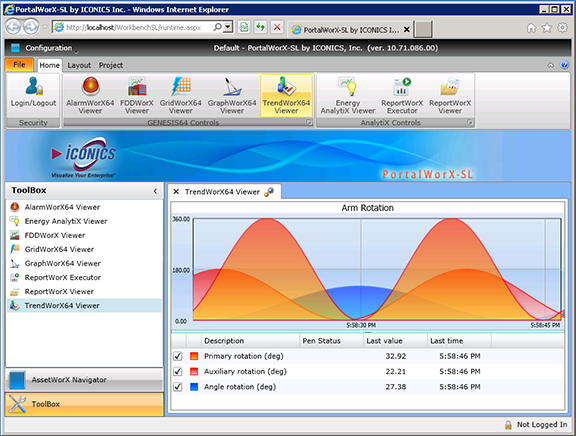Click the browser compatibility view icon

tap(244, 27)
